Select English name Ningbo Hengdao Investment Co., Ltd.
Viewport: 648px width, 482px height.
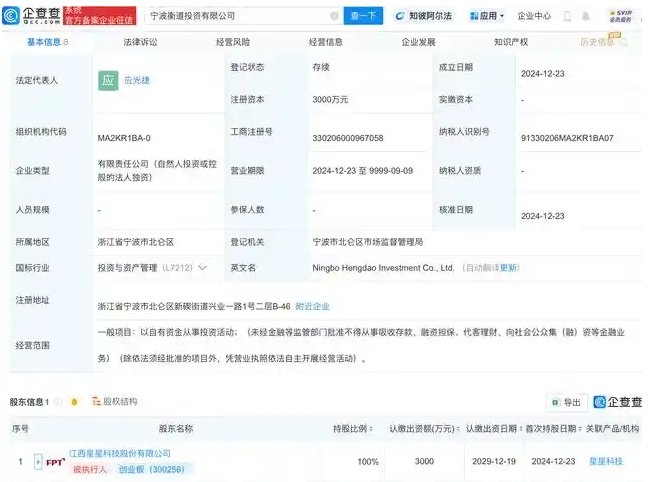(383, 268)
